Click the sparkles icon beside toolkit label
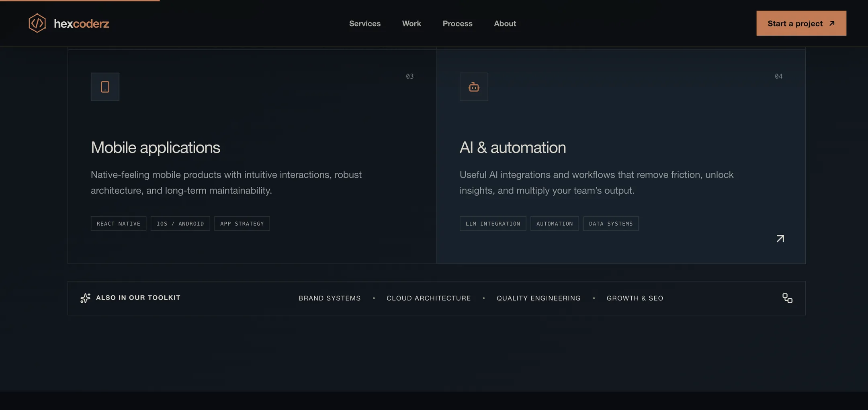This screenshot has width=868, height=410. [85, 298]
